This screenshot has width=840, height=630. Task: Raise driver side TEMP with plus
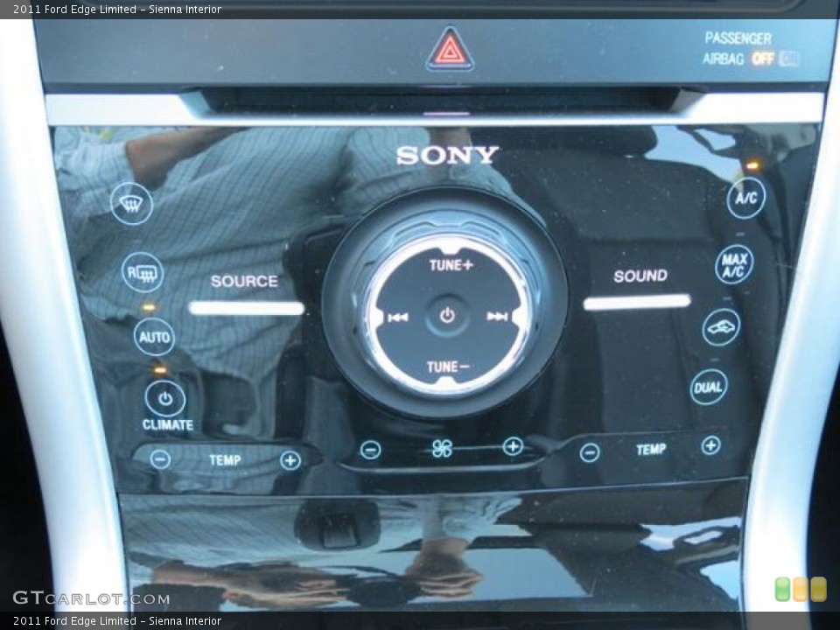[x=290, y=460]
